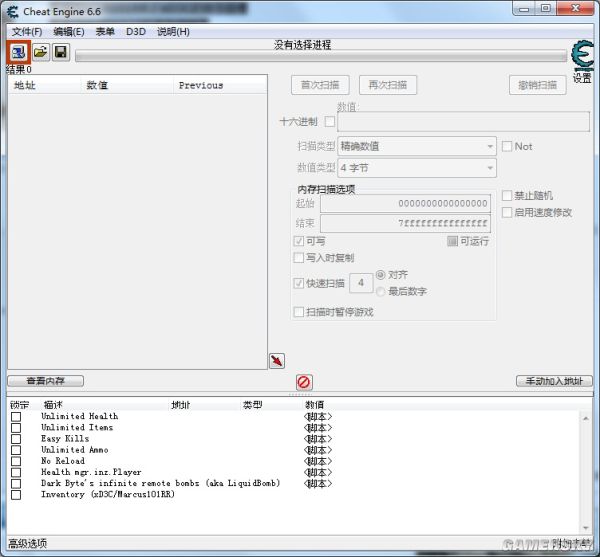Viewport: 600px width, 557px height.
Task: Click 手动加入地址 add address button
Action: pyautogui.click(x=554, y=381)
